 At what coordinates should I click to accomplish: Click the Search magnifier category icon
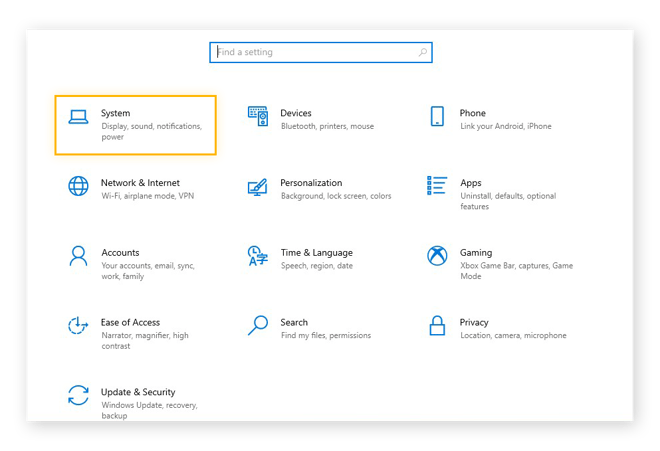point(258,326)
